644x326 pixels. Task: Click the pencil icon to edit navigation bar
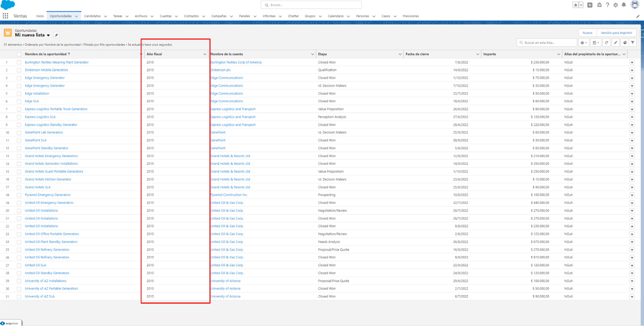point(638,17)
